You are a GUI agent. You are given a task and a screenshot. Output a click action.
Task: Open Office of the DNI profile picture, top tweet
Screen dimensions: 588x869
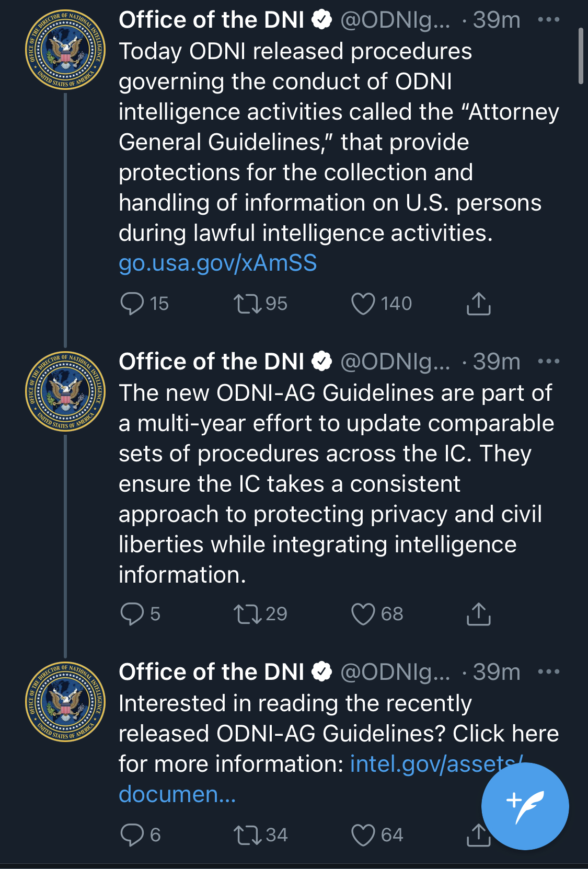(x=65, y=50)
